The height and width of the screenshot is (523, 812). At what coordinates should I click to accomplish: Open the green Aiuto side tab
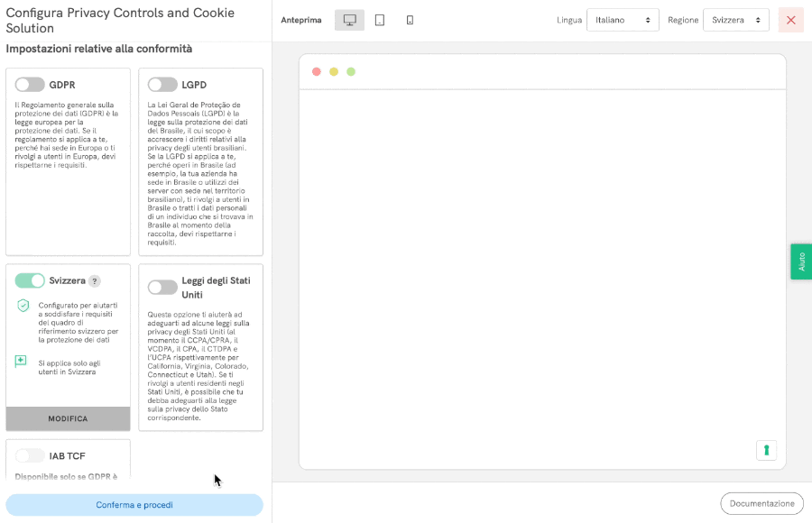click(801, 261)
